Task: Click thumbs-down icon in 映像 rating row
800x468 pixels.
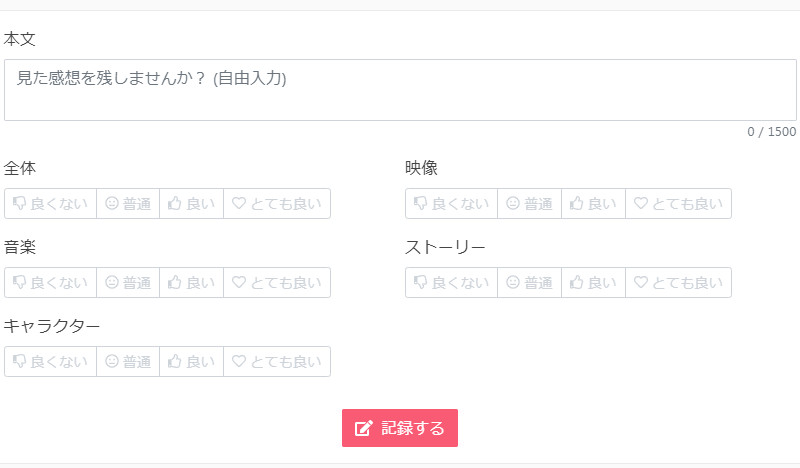Action: point(420,203)
